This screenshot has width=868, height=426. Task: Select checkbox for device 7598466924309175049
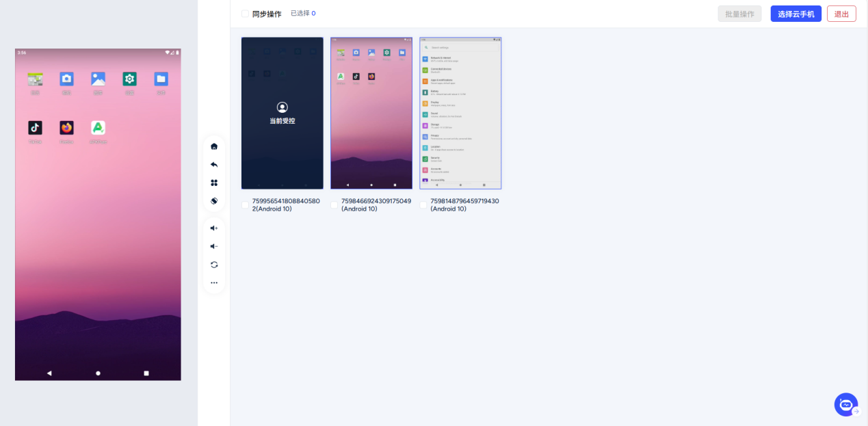(x=334, y=205)
